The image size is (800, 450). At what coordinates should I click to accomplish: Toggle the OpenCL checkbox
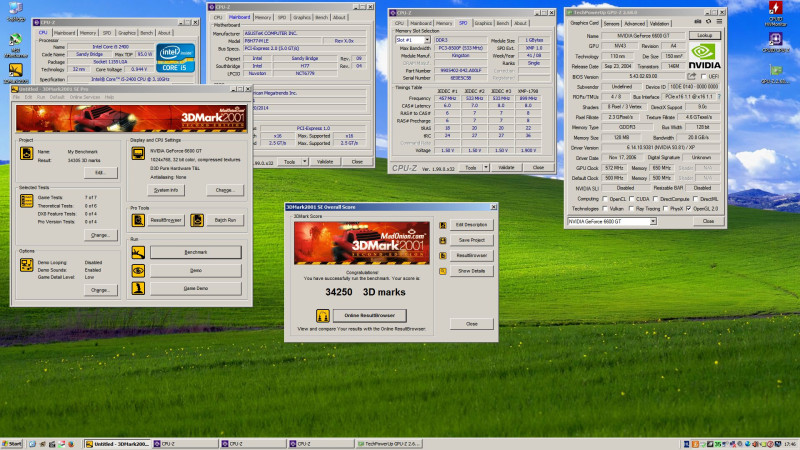click(x=605, y=199)
